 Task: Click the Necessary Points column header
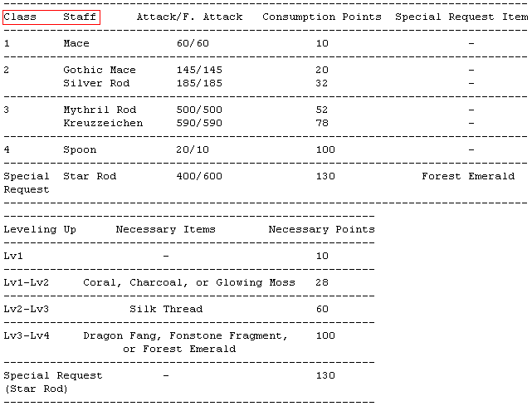pos(322,230)
